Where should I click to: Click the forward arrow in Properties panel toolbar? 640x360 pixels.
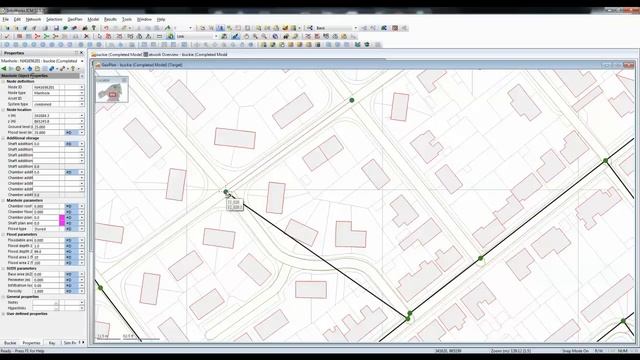click(x=11, y=69)
